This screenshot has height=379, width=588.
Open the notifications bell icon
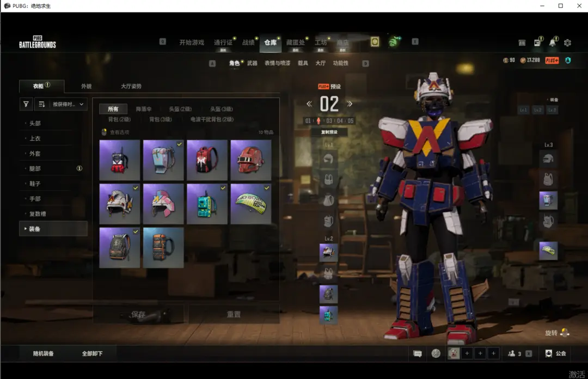553,42
